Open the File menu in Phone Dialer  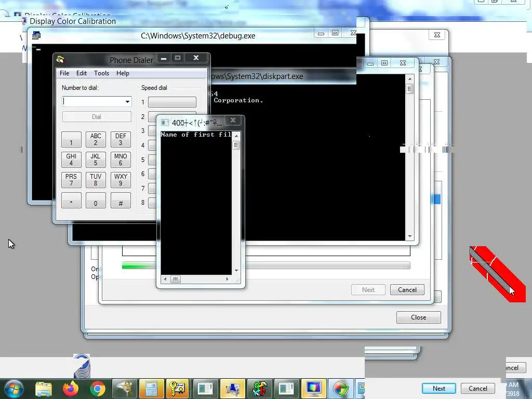(x=64, y=73)
